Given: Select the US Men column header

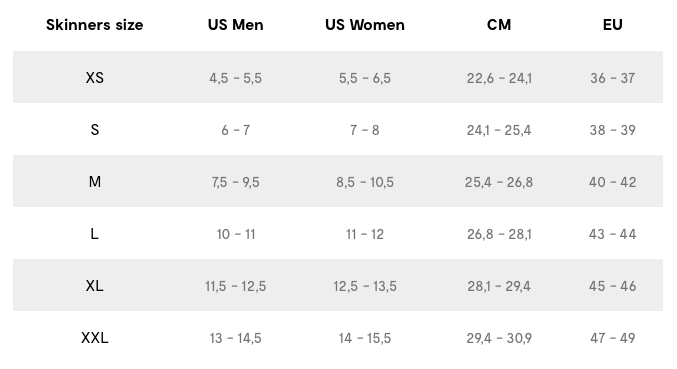Looking at the screenshot, I should coord(235,25).
